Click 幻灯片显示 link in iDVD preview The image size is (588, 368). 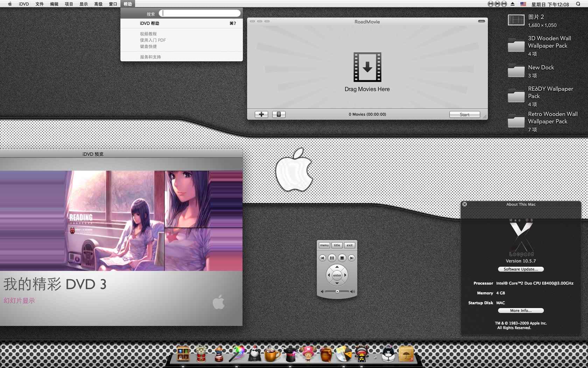click(x=19, y=301)
